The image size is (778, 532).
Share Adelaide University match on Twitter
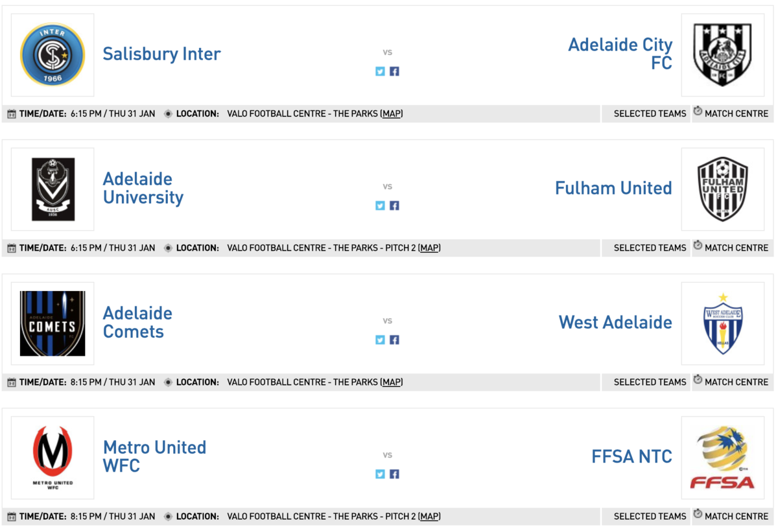click(380, 205)
